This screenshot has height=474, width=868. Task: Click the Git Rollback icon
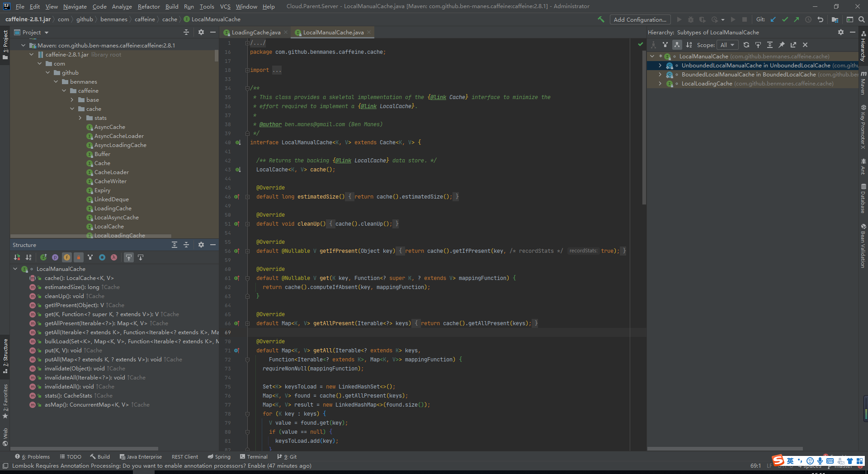[x=820, y=19]
